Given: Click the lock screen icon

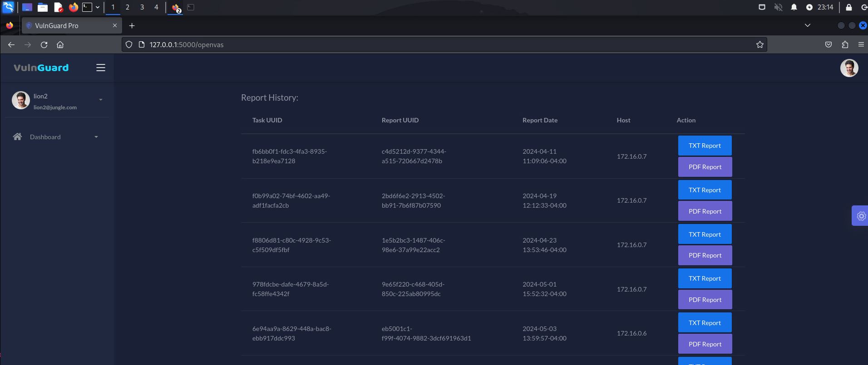Looking at the screenshot, I should click(848, 7).
